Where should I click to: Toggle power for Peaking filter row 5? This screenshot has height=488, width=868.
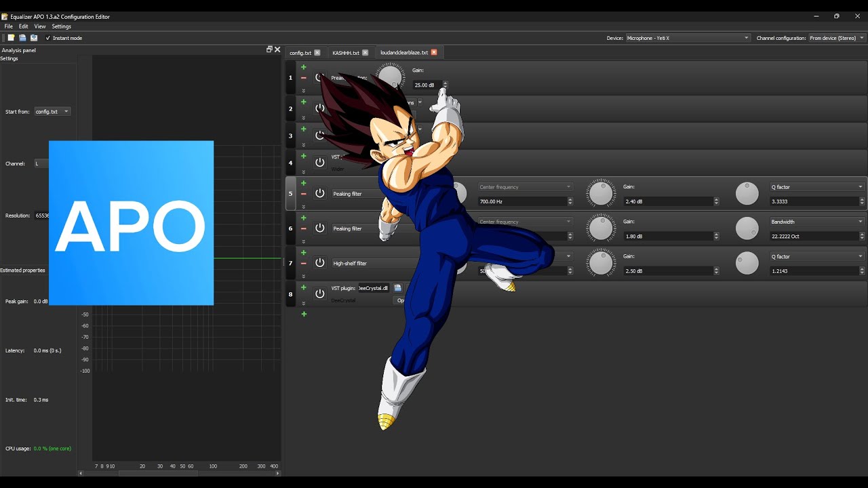(320, 194)
